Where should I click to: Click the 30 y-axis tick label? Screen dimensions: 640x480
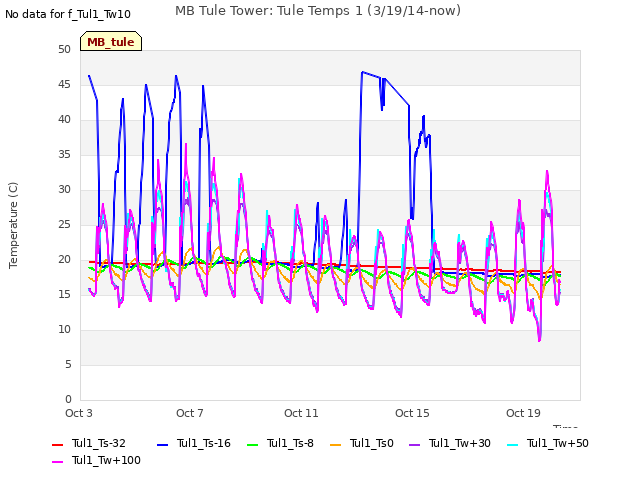[64, 190]
